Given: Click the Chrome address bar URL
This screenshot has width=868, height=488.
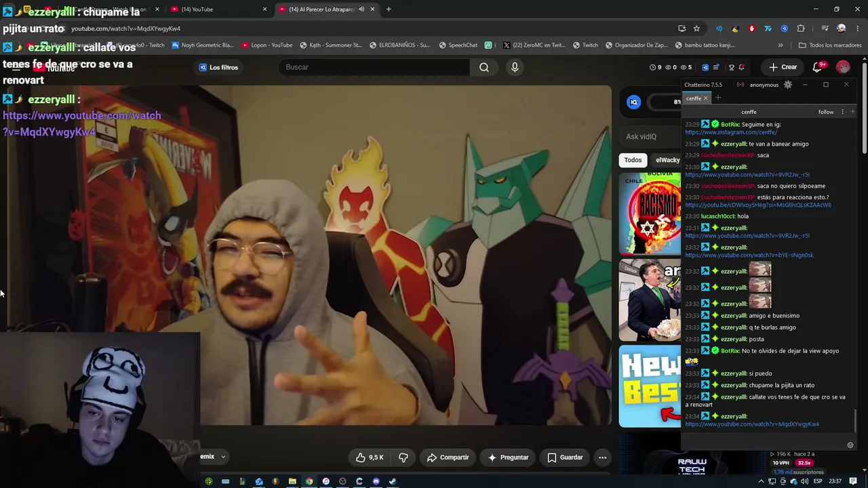Looking at the screenshot, I should click(125, 28).
